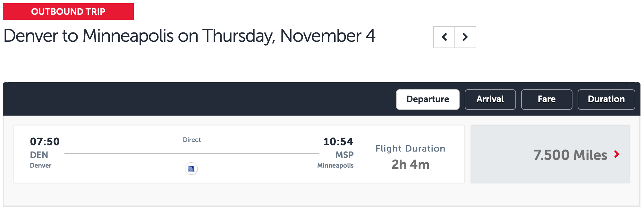Click the DEN airport code
The image size is (644, 210).
[x=40, y=155]
